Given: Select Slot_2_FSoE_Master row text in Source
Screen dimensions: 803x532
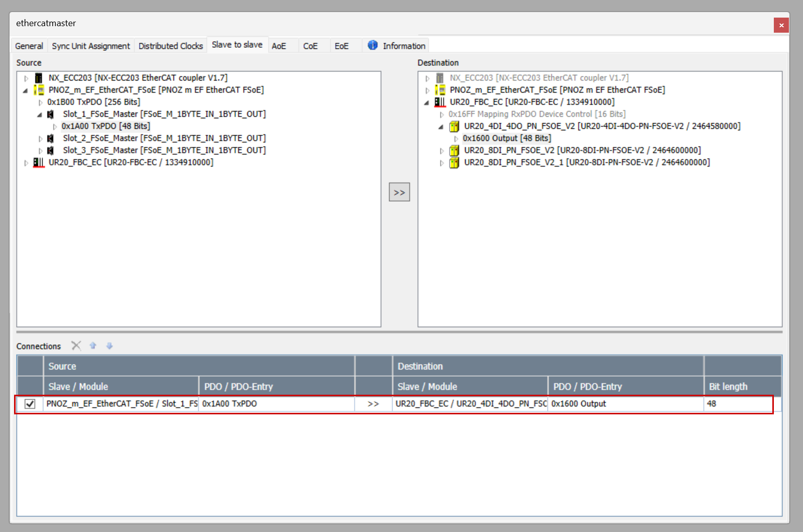Looking at the screenshot, I should [164, 138].
